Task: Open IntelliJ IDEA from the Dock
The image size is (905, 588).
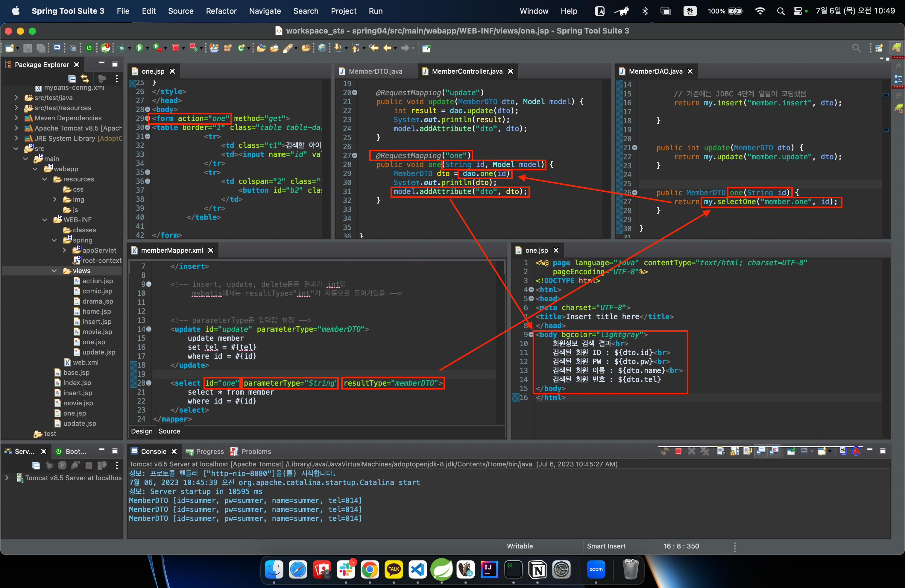Action: pyautogui.click(x=489, y=569)
